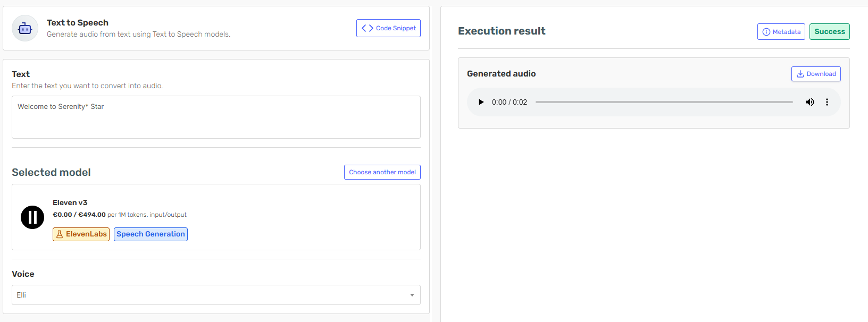
Task: Click the audio time display 0:00 / 0:02
Action: [509, 102]
